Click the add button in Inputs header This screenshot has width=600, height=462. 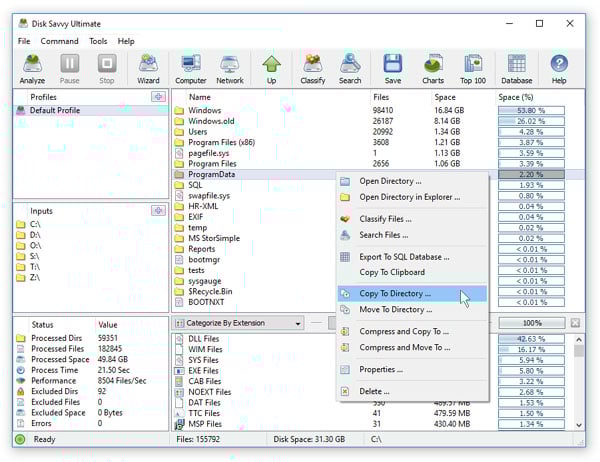158,210
